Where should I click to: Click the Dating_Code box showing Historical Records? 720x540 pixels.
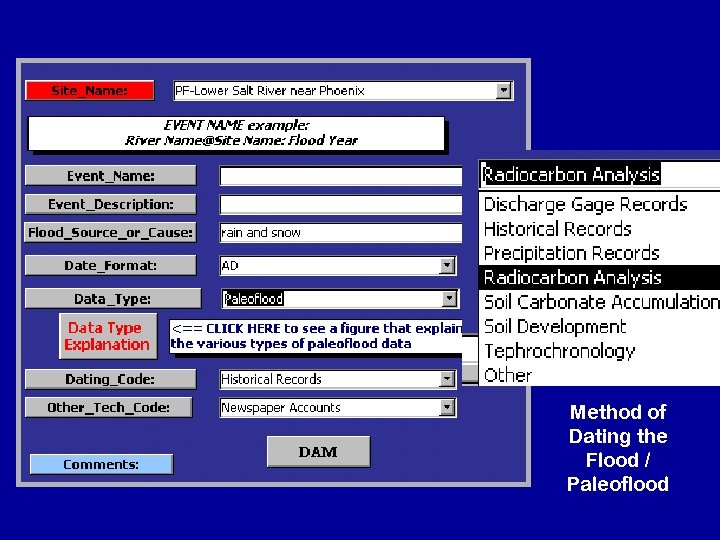(x=338, y=379)
